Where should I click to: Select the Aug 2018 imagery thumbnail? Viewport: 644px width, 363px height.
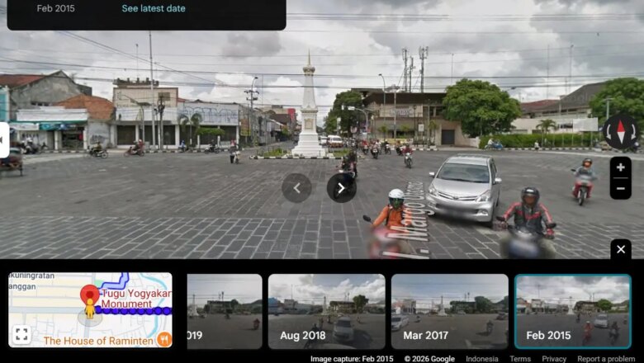pyautogui.click(x=326, y=311)
